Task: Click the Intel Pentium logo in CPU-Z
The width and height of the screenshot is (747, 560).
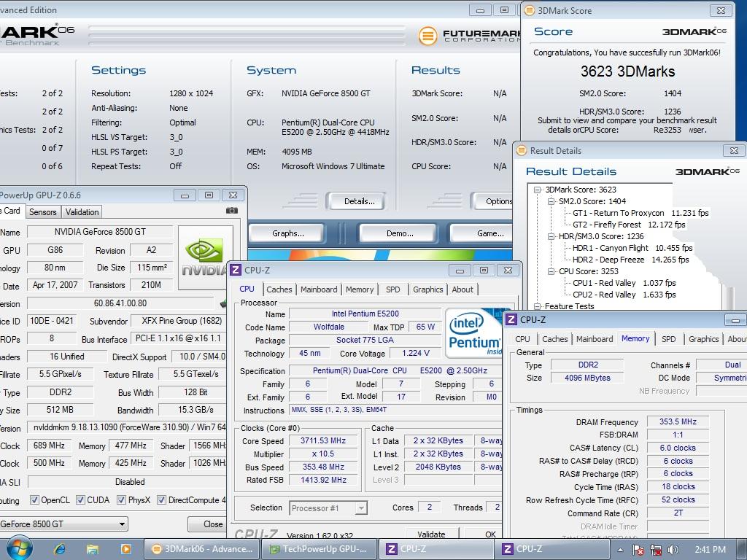Action: click(x=474, y=333)
